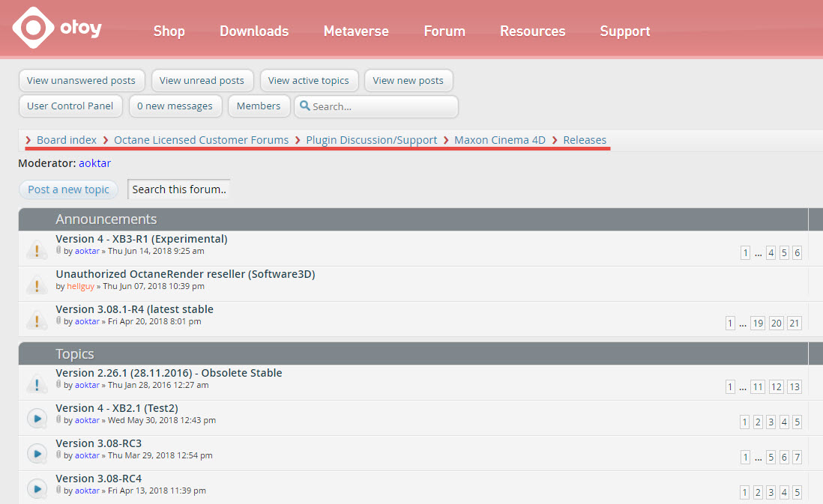The height and width of the screenshot is (504, 823).
Task: Click View unread posts button
Action: pos(202,80)
